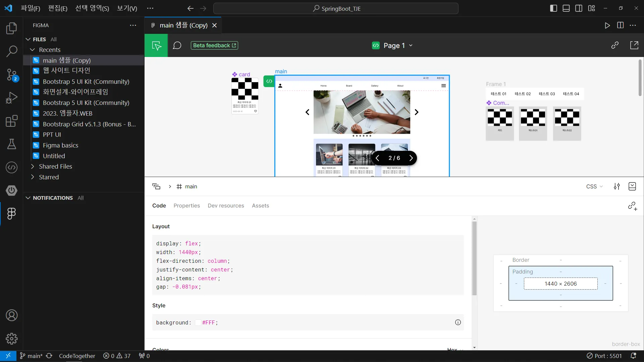Open code inspection settings sliders icon
Image resolution: width=644 pixels, height=362 pixels.
617,186
